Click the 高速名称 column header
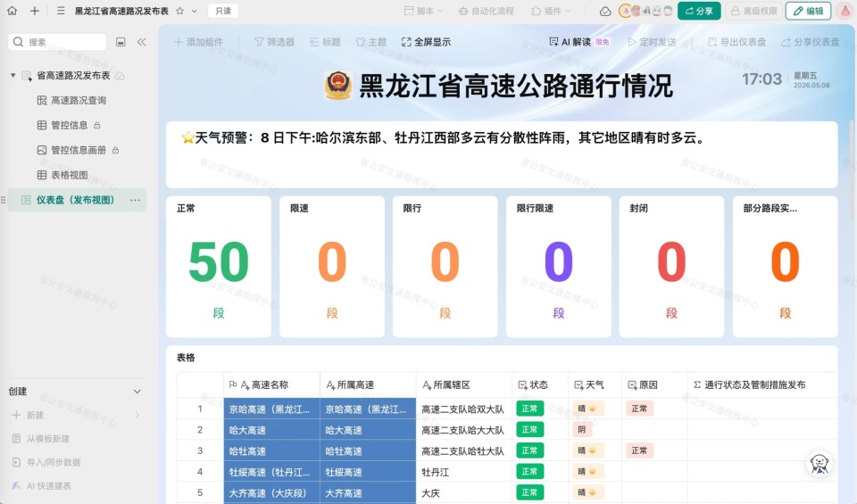Viewport: 857px width, 504px height. [x=271, y=385]
